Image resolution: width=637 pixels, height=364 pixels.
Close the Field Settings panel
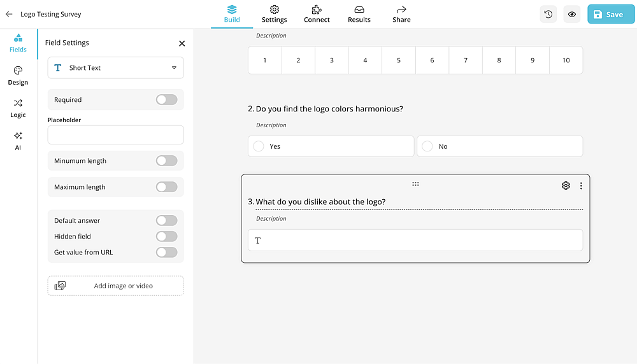tap(182, 43)
